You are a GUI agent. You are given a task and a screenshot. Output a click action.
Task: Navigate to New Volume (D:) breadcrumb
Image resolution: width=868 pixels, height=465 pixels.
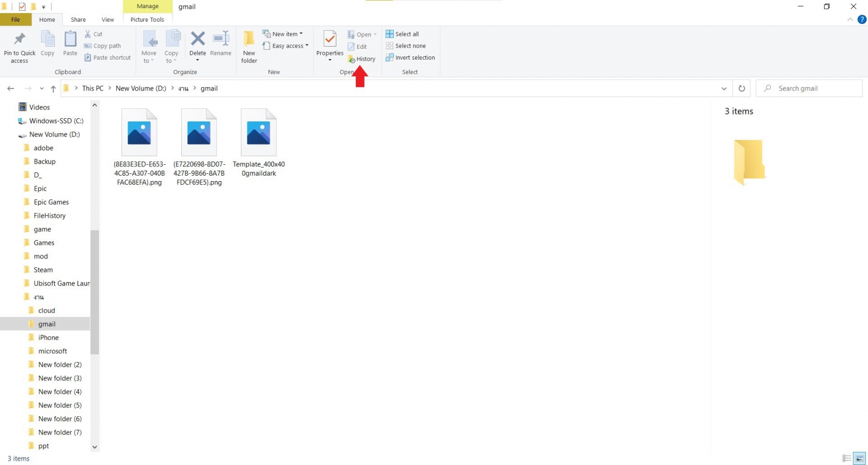point(141,88)
